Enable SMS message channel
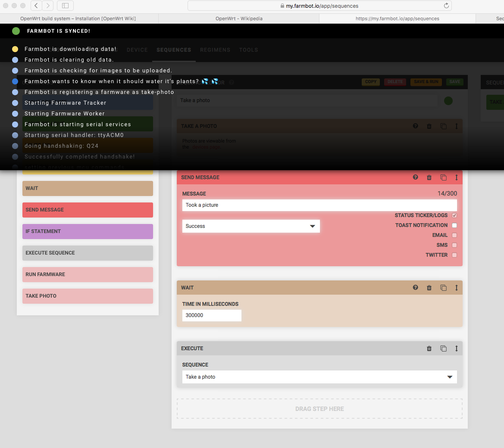 click(454, 245)
